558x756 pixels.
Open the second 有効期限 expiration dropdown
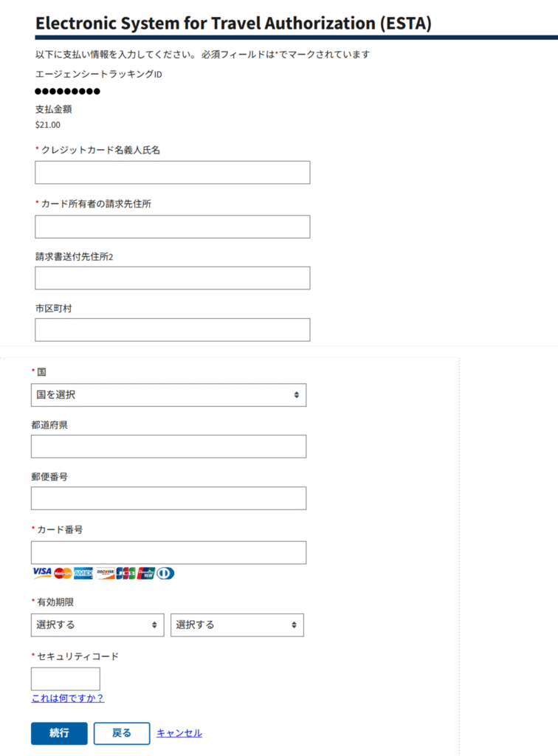(237, 625)
